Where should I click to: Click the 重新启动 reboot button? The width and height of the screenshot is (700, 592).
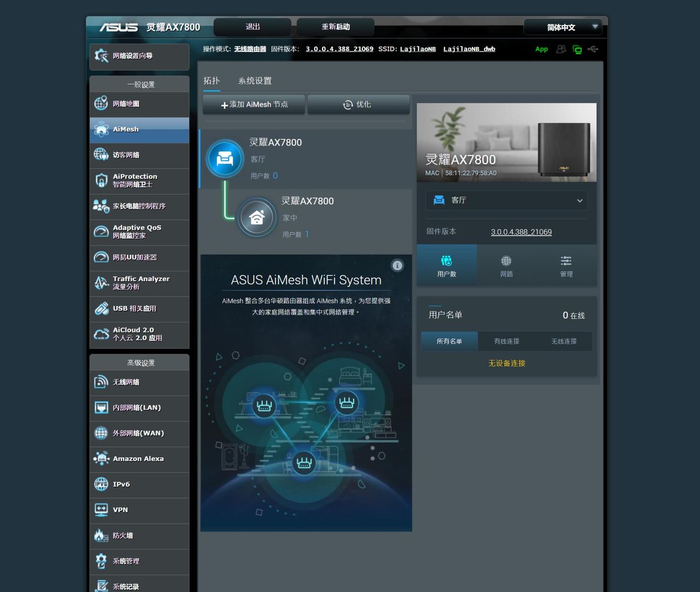coord(336,27)
